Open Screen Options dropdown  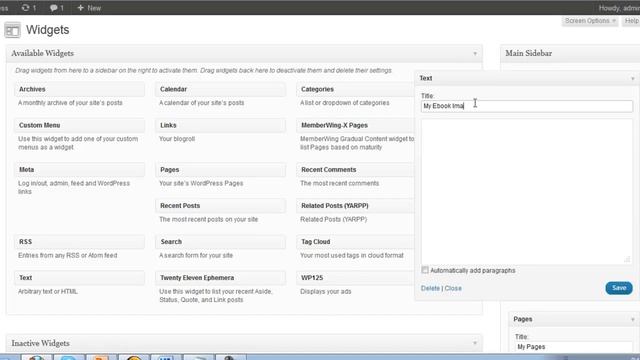590,21
